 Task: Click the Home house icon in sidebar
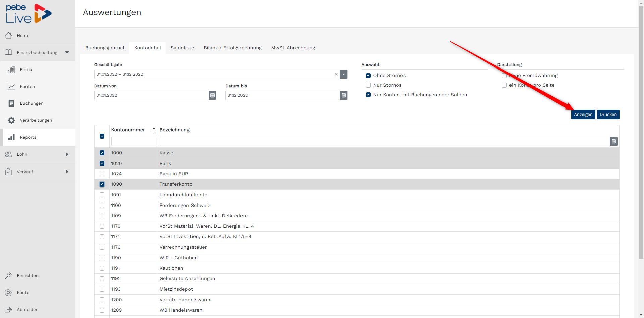(8, 35)
